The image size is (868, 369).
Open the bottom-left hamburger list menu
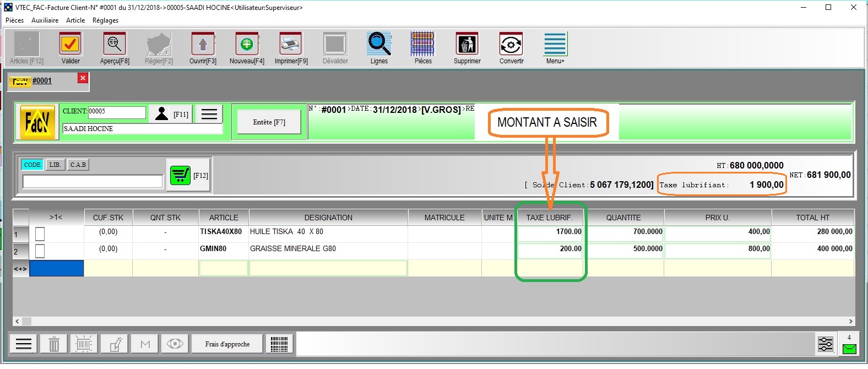(24, 344)
